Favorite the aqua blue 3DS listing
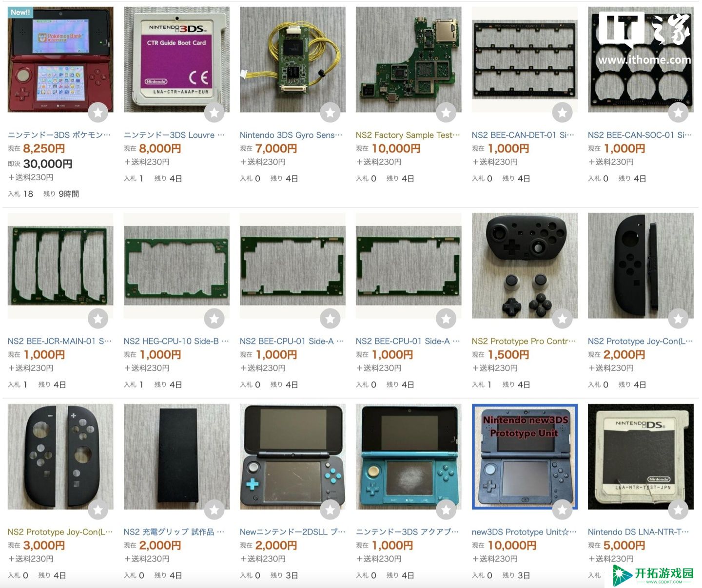 446,510
